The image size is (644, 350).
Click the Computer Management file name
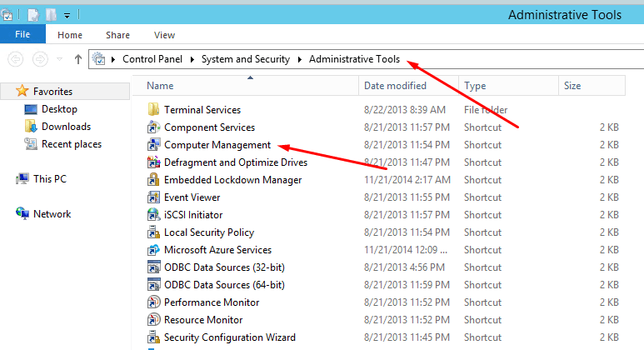[x=217, y=145]
